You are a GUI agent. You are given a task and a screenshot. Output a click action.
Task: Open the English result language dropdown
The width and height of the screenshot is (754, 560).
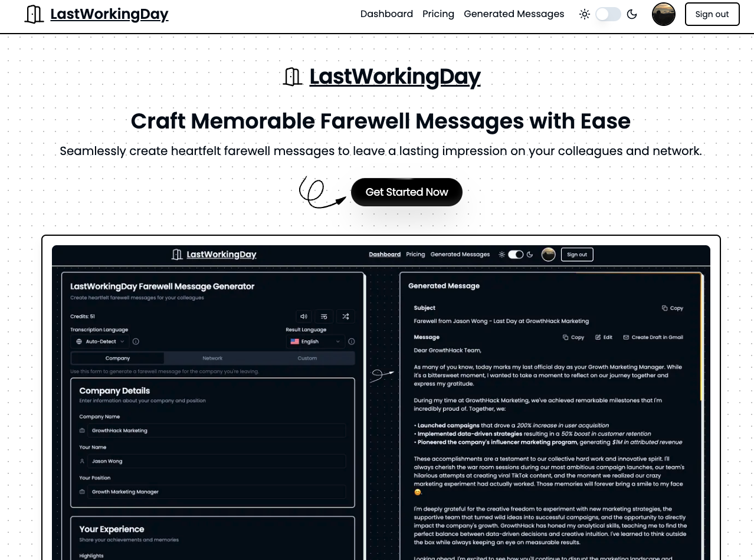click(x=315, y=341)
